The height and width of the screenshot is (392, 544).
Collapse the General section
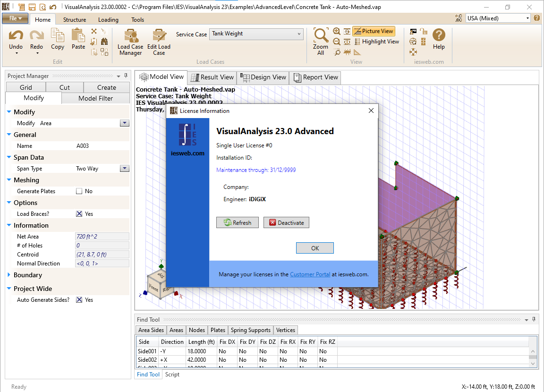pos(9,135)
